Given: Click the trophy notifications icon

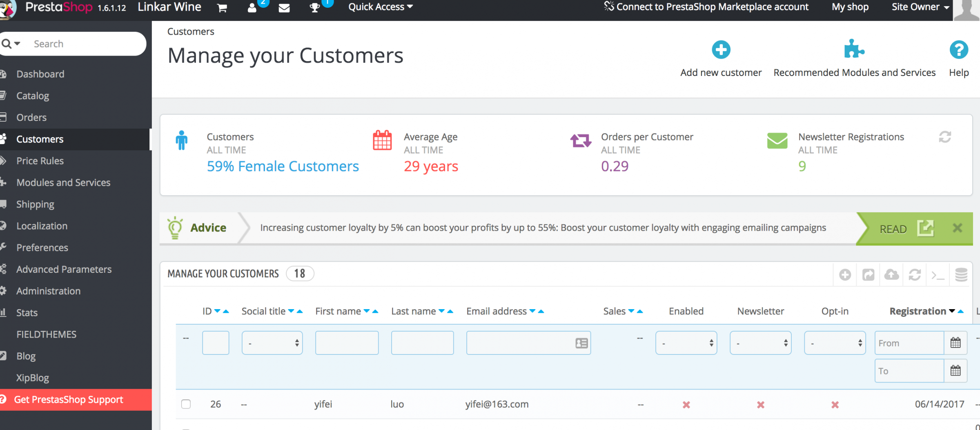Looking at the screenshot, I should point(314,8).
